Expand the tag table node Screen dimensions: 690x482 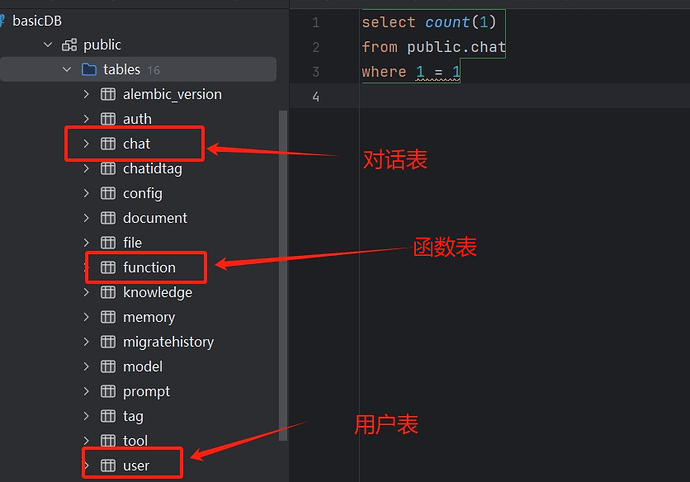pos(86,416)
